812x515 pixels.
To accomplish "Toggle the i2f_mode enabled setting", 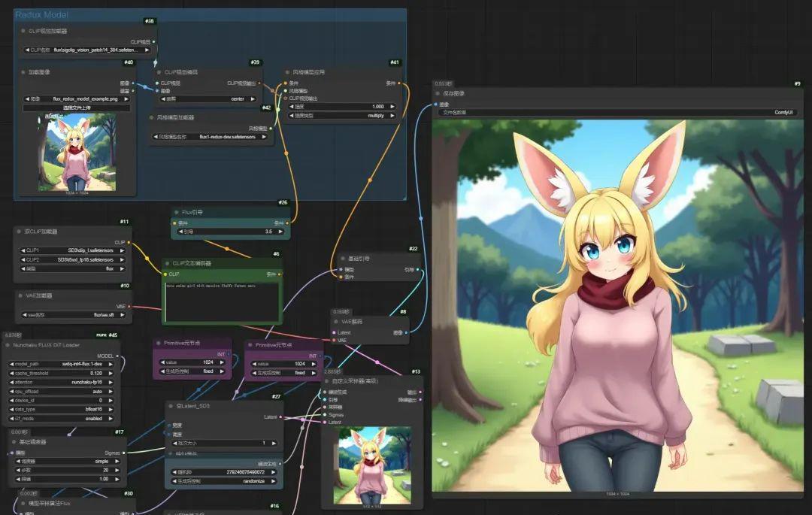I will (64, 418).
